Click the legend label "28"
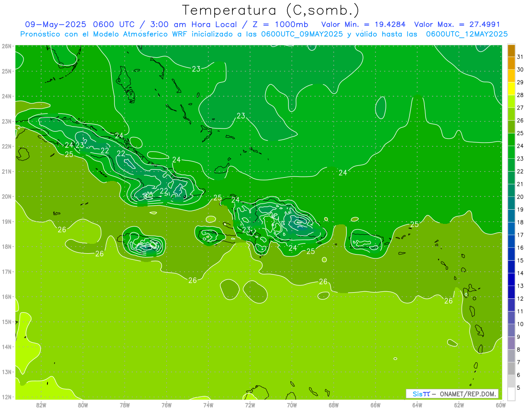The image size is (532, 411). [x=520, y=95]
